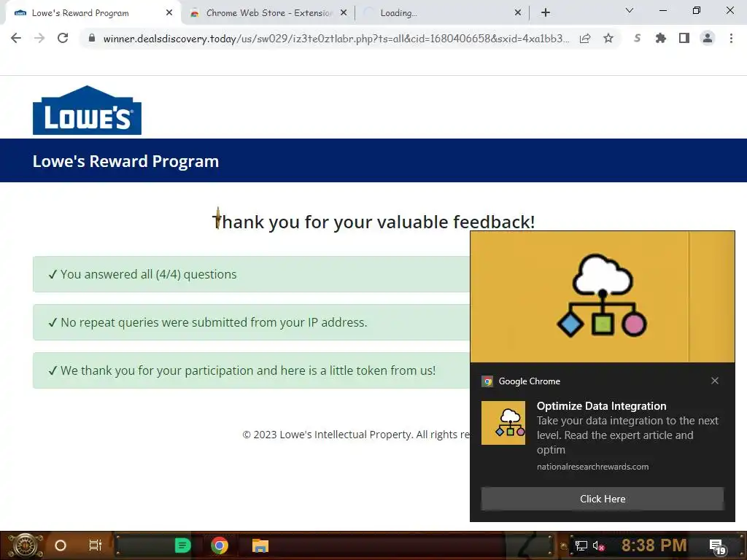The image size is (747, 560).
Task: Click 'You answered all (4/4) questions' row
Action: (x=252, y=274)
